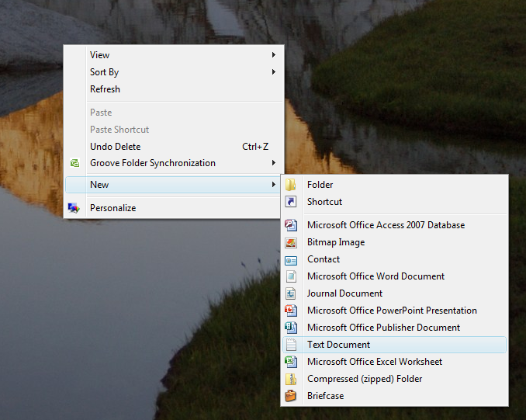Expand the Groove Folder Synchronization arrow

coord(274,163)
